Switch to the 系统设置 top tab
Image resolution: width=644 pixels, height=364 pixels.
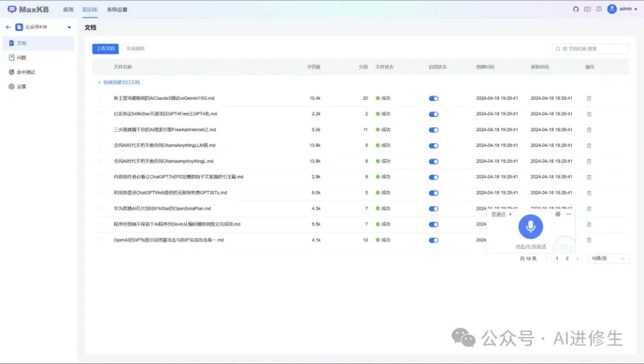tap(117, 10)
